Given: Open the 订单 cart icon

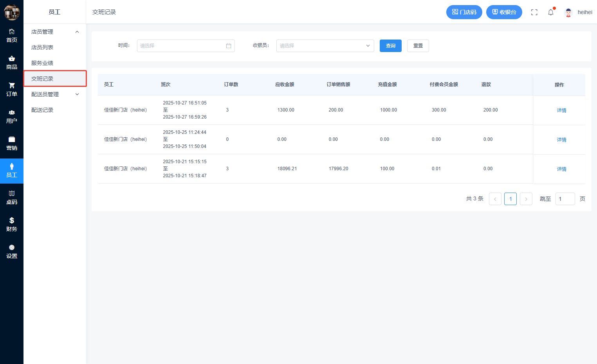Looking at the screenshot, I should (12, 86).
